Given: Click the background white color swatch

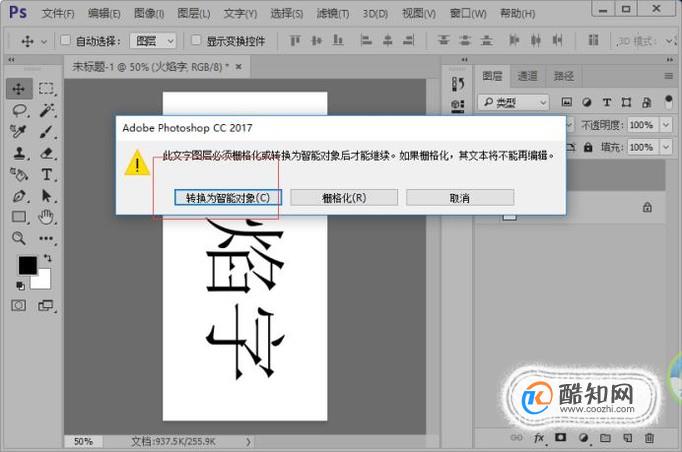Looking at the screenshot, I should [43, 282].
